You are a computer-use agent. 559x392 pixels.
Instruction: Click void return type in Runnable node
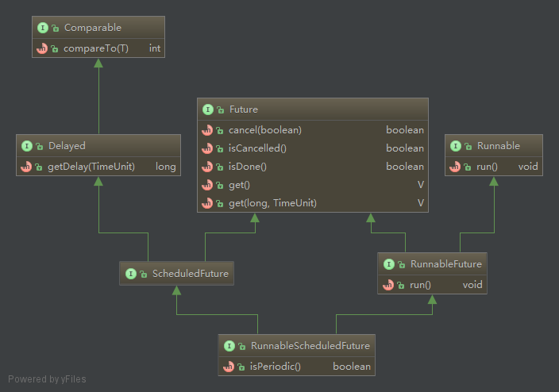(528, 167)
